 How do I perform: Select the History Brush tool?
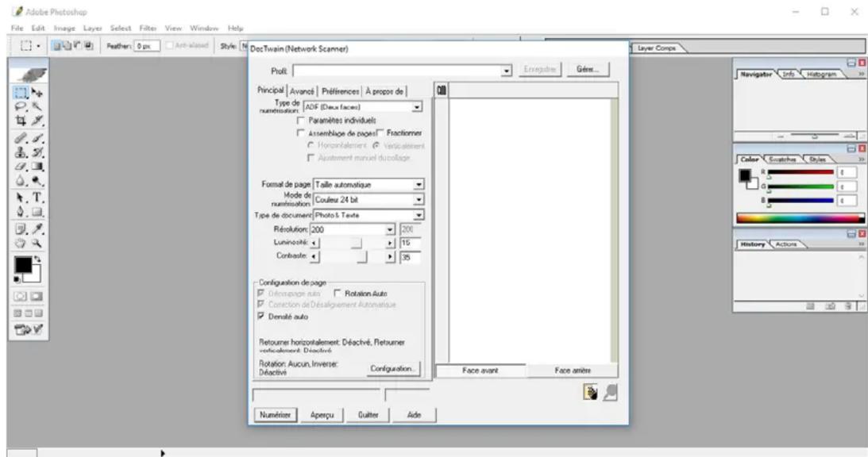coord(37,152)
